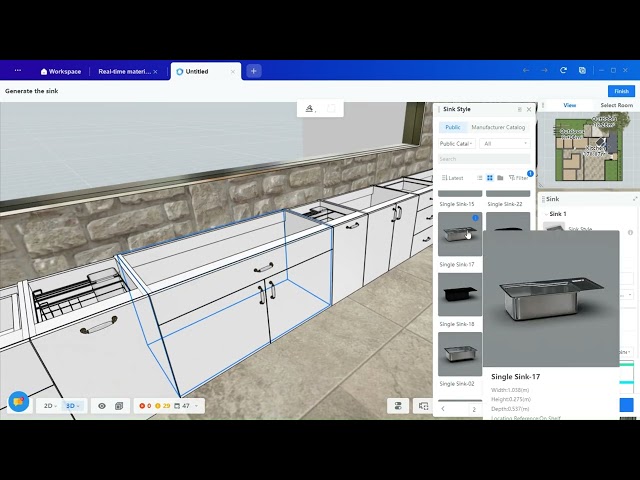Viewport: 640px width, 480px height.
Task: Open the All category dropdown
Action: [x=505, y=144]
